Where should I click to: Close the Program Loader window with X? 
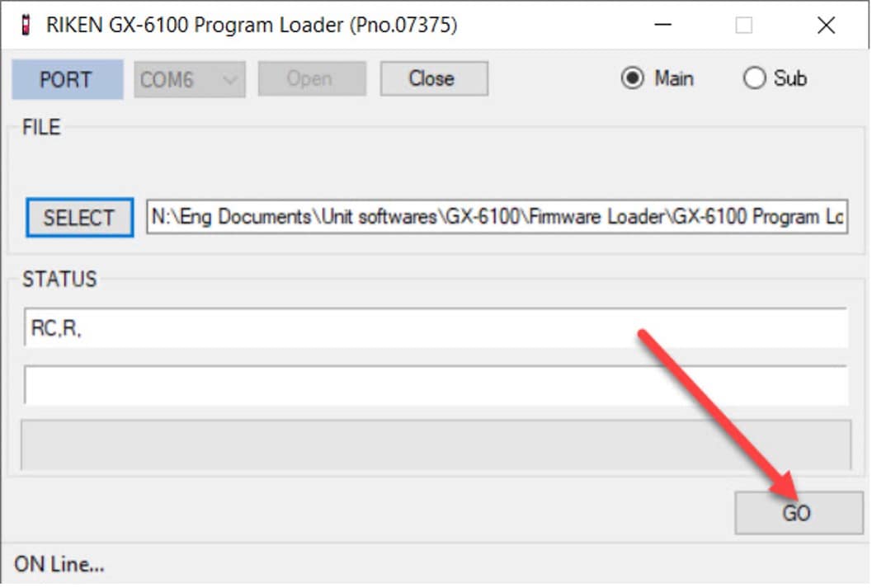(x=826, y=26)
